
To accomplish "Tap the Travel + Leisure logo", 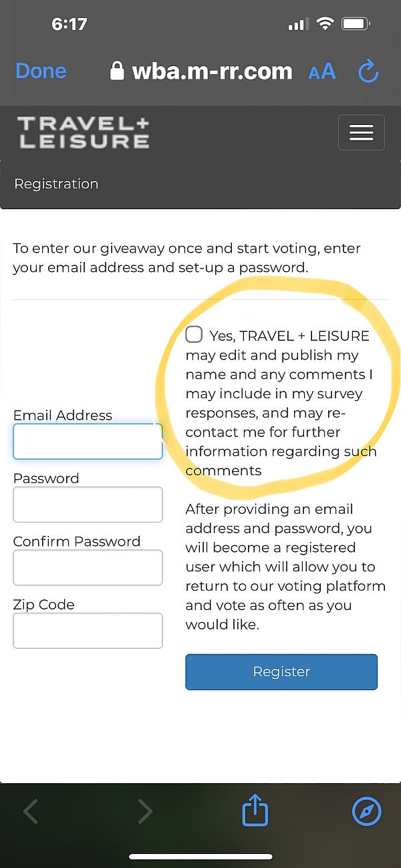I will click(84, 132).
